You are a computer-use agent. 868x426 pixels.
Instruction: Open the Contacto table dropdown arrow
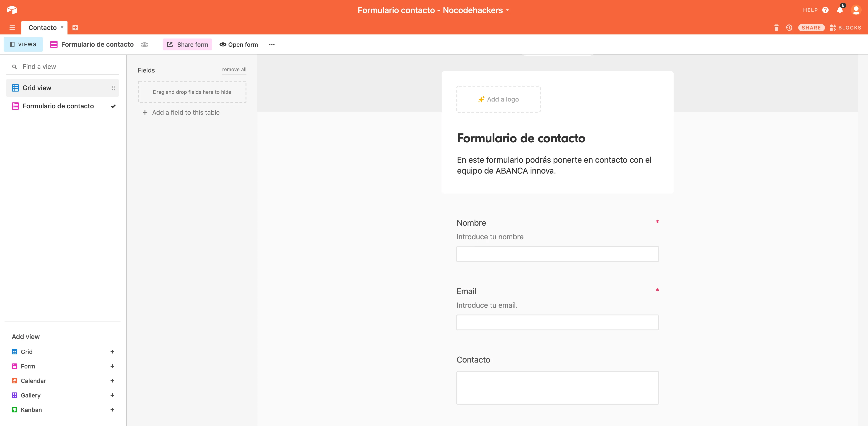coord(62,27)
